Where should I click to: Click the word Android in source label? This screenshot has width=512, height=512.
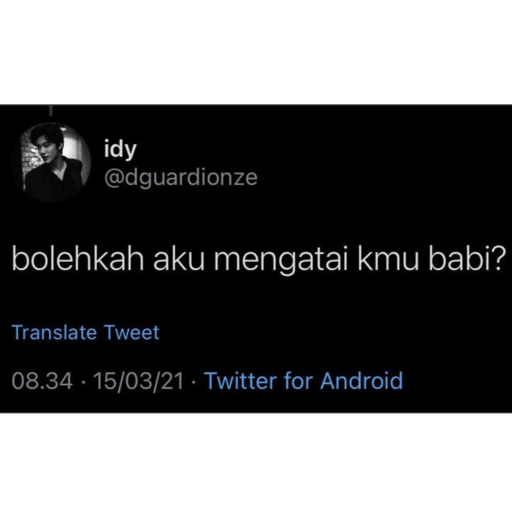(362, 380)
